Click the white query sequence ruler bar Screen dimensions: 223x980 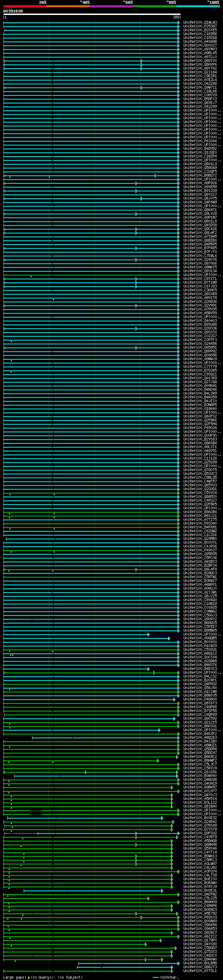tap(92, 15)
